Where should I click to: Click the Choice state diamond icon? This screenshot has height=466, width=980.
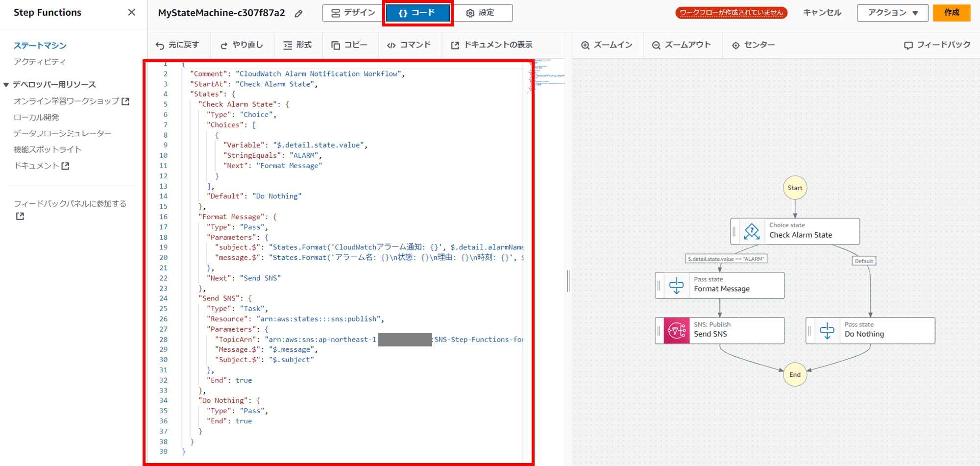pyautogui.click(x=752, y=231)
